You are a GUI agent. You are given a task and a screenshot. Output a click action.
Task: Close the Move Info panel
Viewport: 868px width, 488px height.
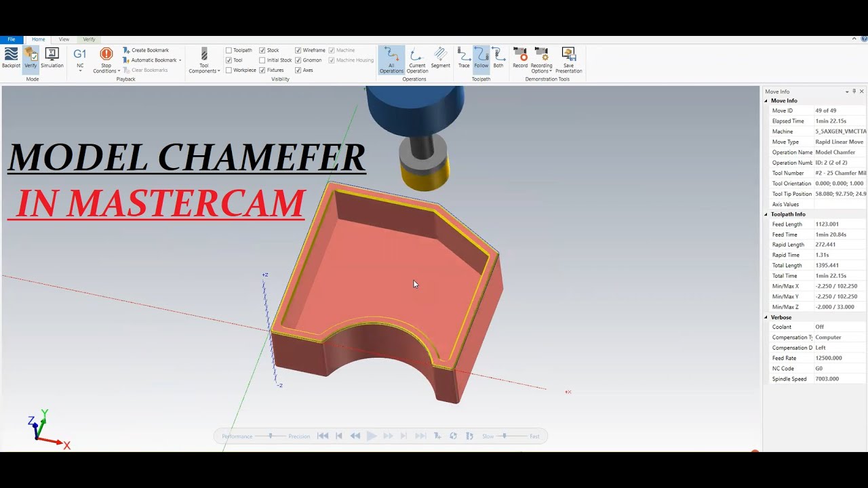862,91
